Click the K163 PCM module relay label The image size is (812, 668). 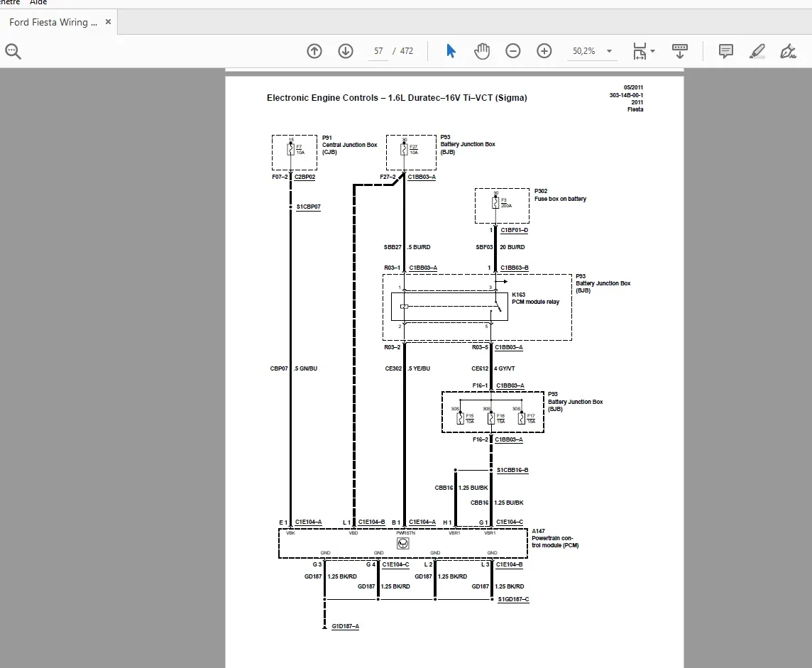point(535,298)
